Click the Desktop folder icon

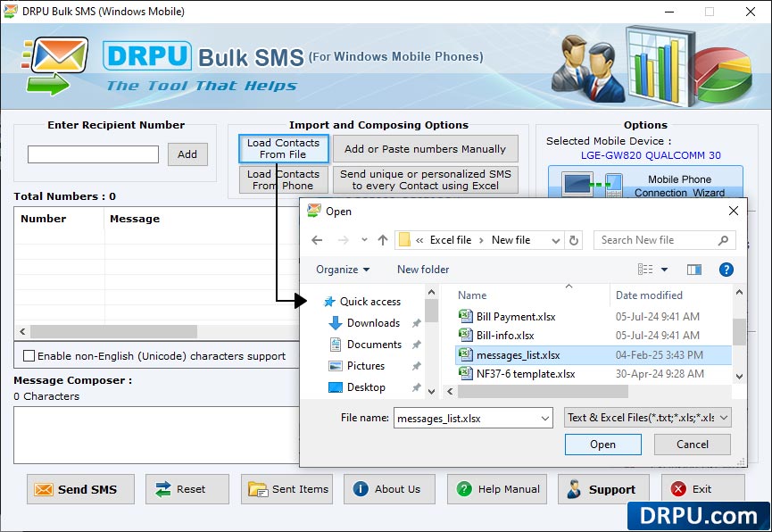(336, 387)
